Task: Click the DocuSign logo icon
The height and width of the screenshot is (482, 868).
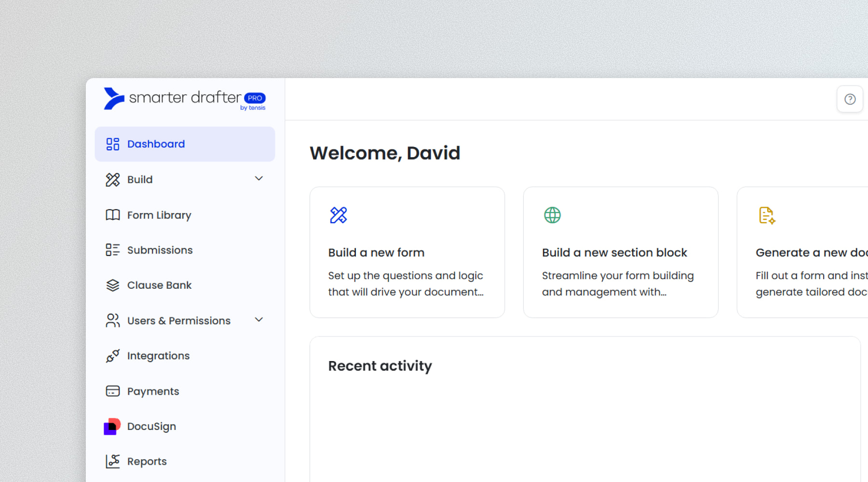Action: [x=112, y=427]
